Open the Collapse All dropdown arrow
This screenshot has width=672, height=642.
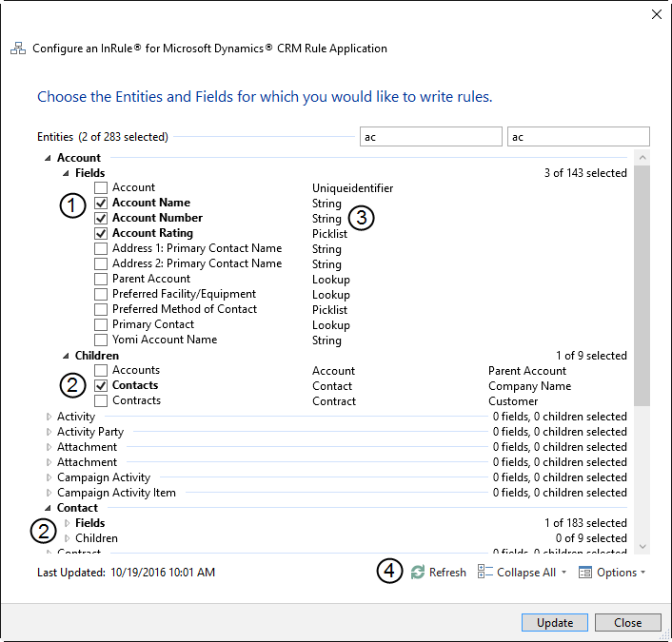563,573
